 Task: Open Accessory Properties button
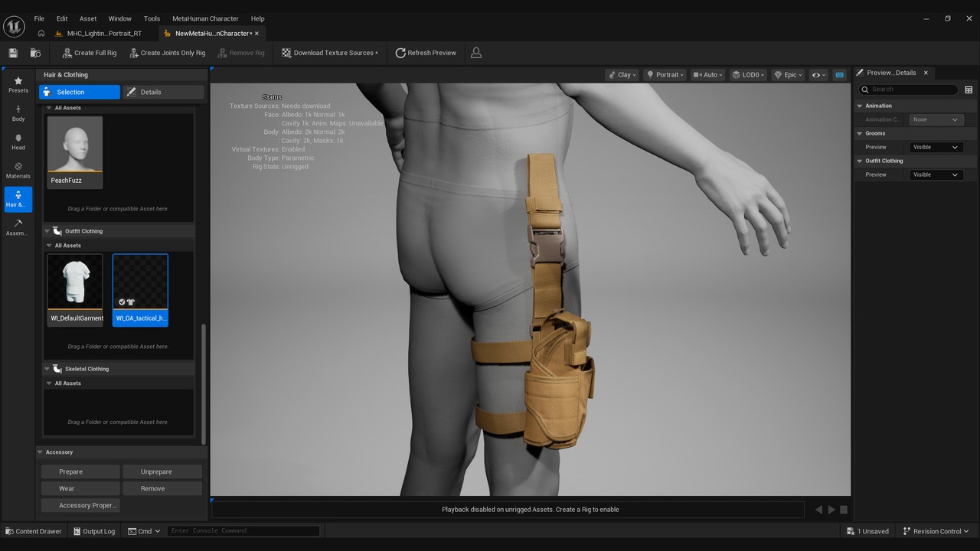[x=80, y=505]
